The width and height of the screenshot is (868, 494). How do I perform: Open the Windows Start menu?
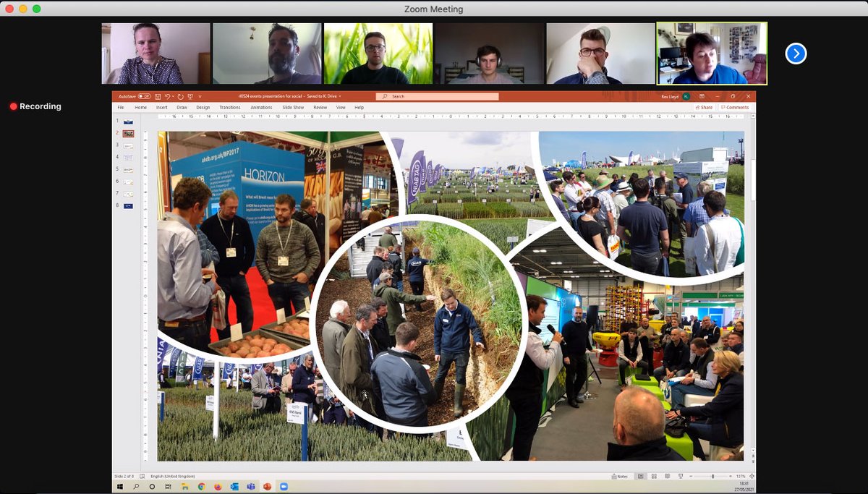120,487
